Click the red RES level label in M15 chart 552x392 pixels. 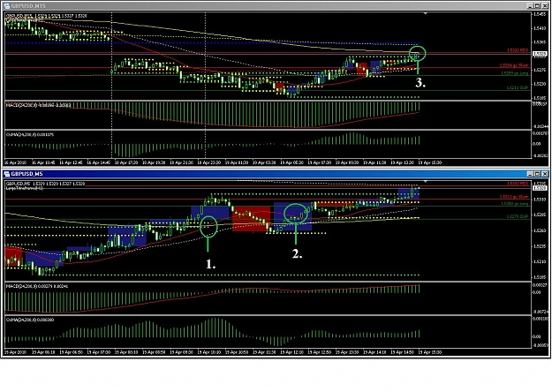518,50
